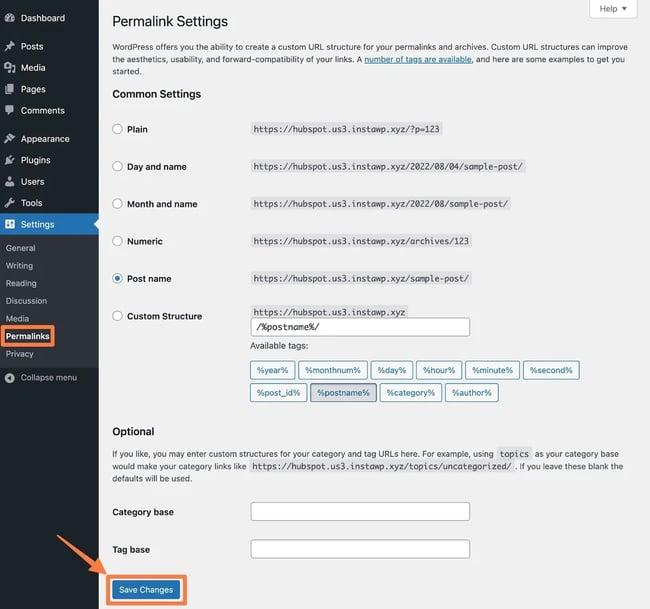
Task: Open the Media menu item with icon
Action: pos(49,68)
